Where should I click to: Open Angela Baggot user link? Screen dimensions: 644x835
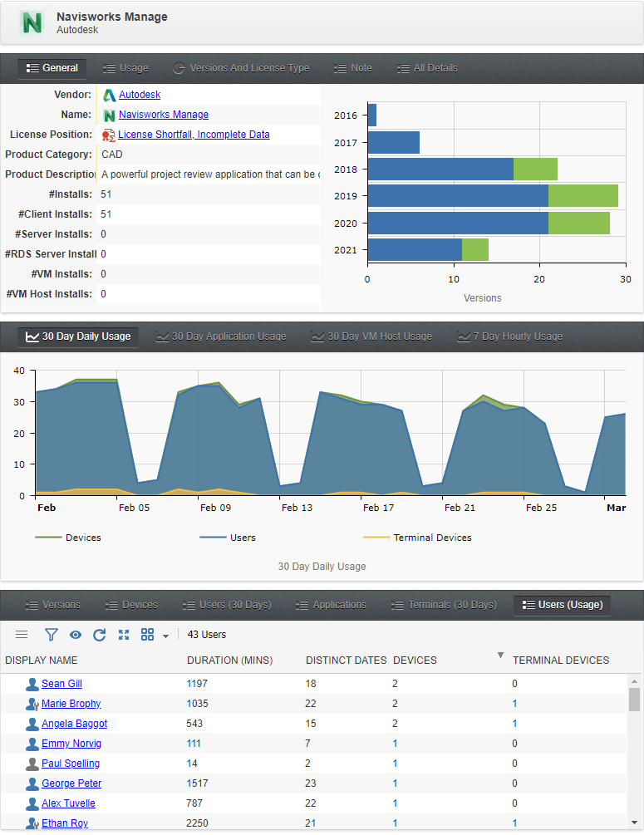pyautogui.click(x=75, y=724)
